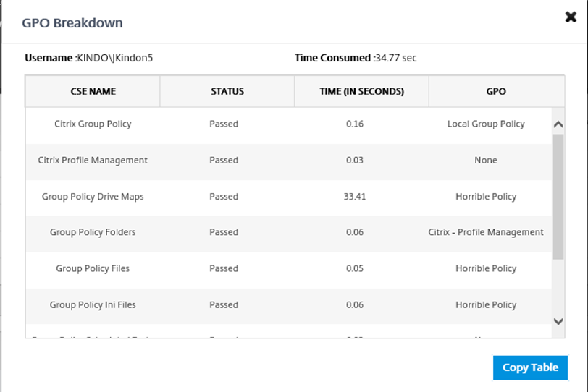Click Horrible Policy in Group Policy Files row

point(486,268)
